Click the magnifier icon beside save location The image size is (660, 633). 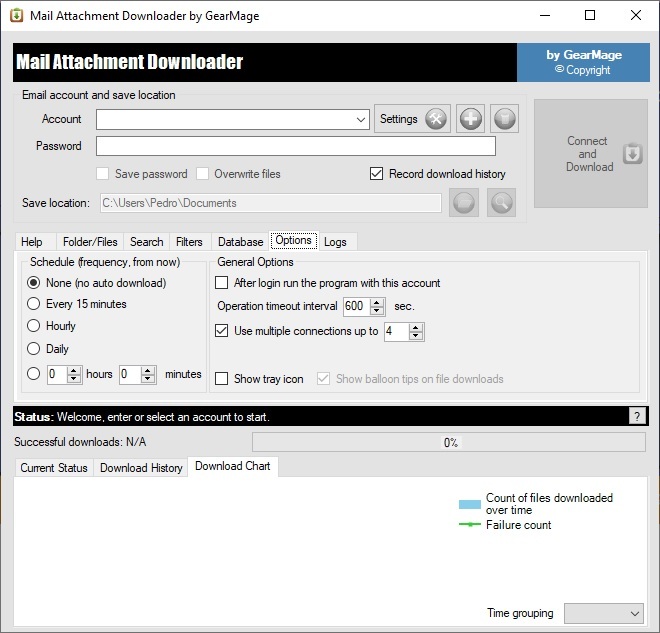501,203
